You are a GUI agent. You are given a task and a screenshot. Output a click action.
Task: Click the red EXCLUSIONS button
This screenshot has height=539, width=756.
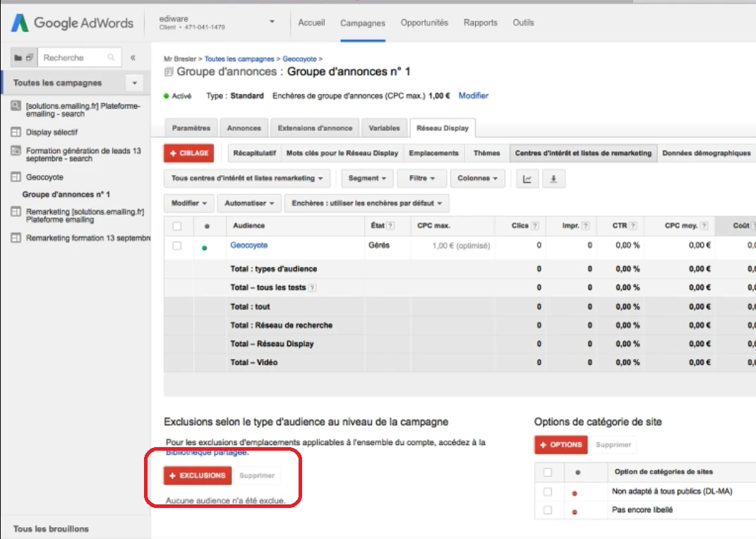(x=198, y=475)
